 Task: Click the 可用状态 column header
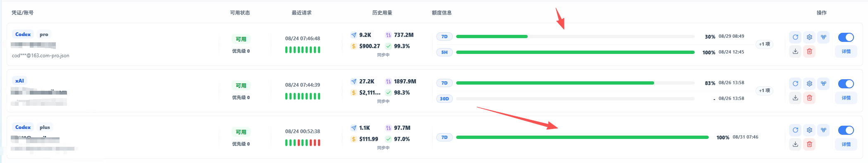(x=240, y=13)
